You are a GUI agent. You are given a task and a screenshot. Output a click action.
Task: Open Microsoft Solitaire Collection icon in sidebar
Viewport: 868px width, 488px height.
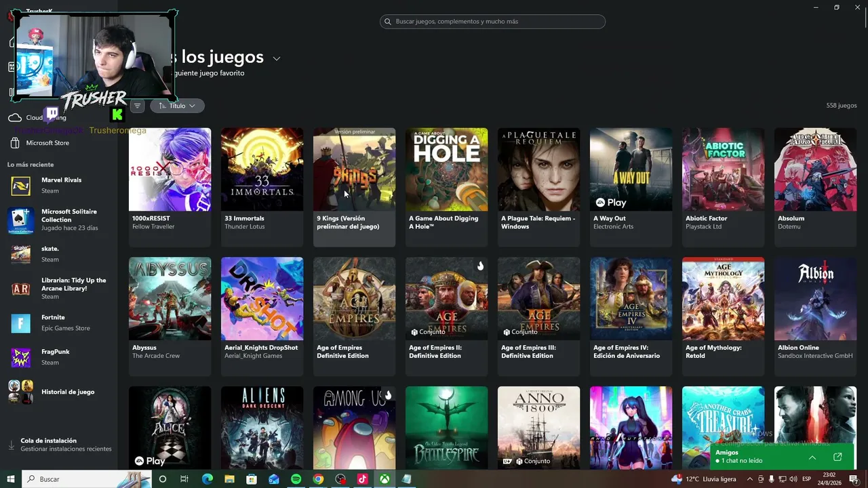(20, 220)
